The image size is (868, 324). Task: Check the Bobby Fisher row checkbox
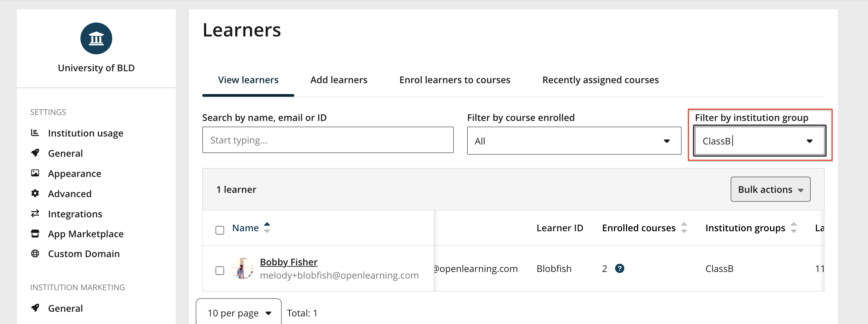point(220,271)
